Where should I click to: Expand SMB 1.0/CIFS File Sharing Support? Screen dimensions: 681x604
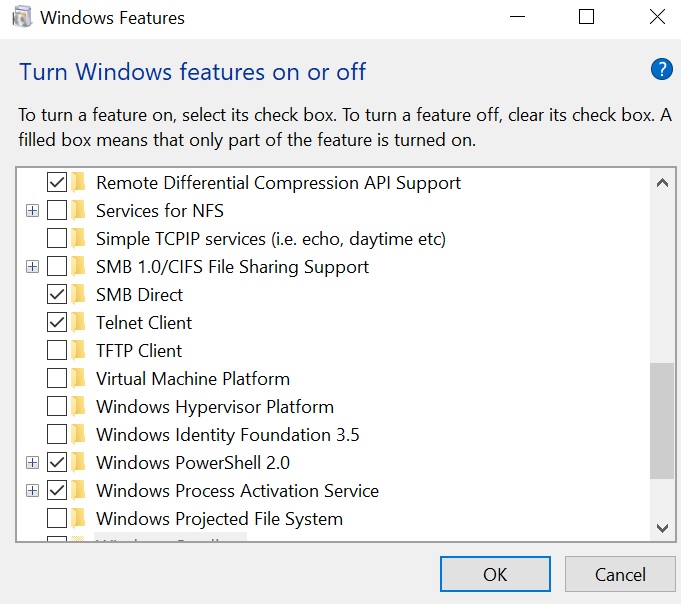point(32,267)
